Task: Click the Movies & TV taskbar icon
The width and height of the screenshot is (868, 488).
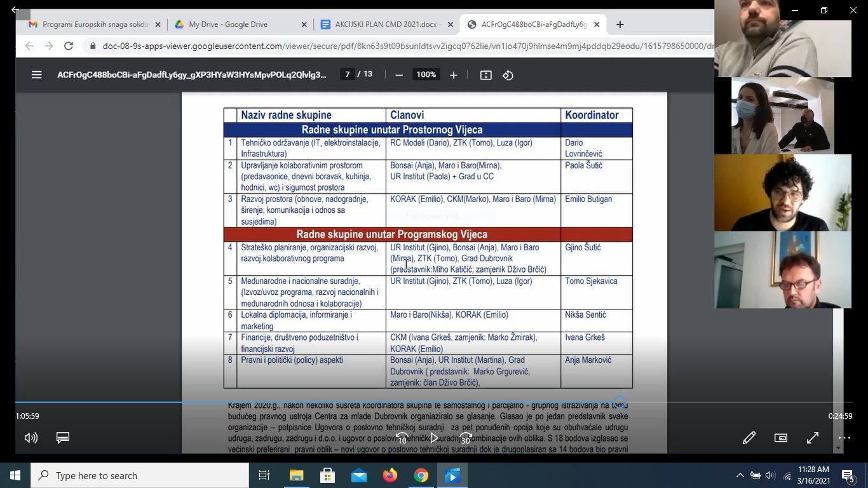Action: 452,475
